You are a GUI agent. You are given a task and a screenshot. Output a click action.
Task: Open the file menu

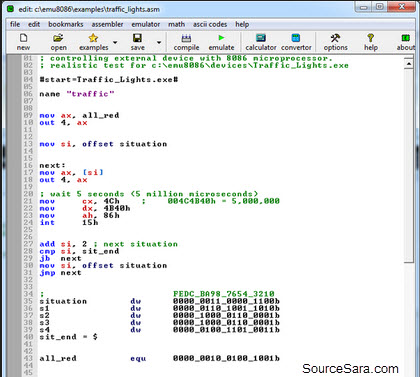(x=15, y=24)
